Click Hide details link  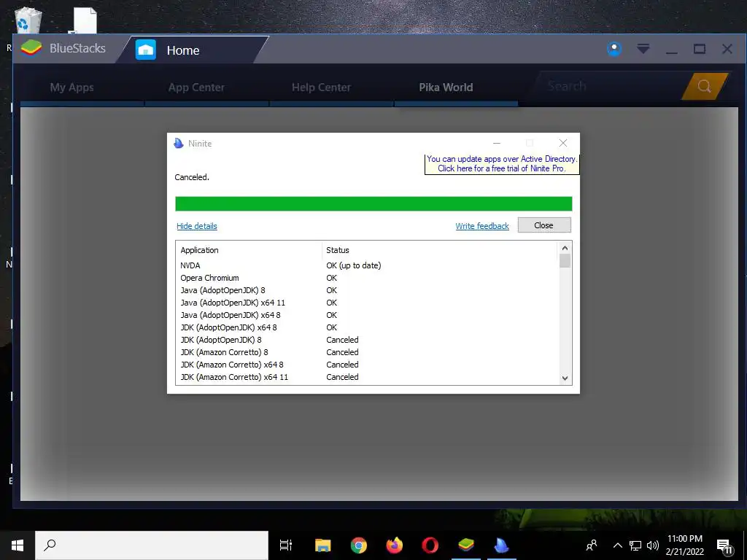pyautogui.click(x=197, y=226)
